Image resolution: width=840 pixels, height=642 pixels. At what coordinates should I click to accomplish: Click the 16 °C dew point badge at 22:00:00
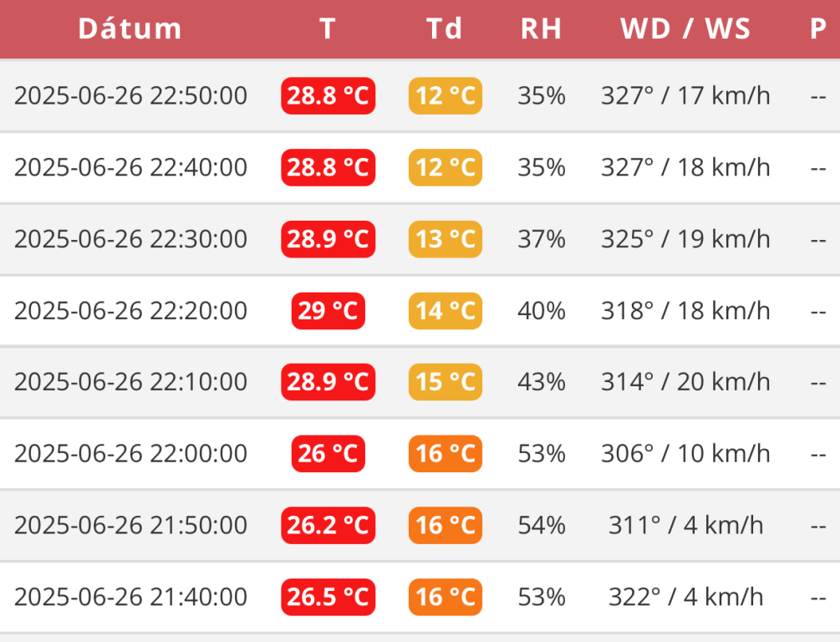pos(445,454)
